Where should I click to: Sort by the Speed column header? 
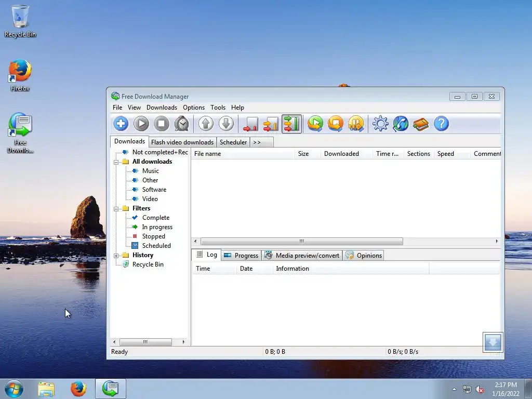[x=452, y=154]
